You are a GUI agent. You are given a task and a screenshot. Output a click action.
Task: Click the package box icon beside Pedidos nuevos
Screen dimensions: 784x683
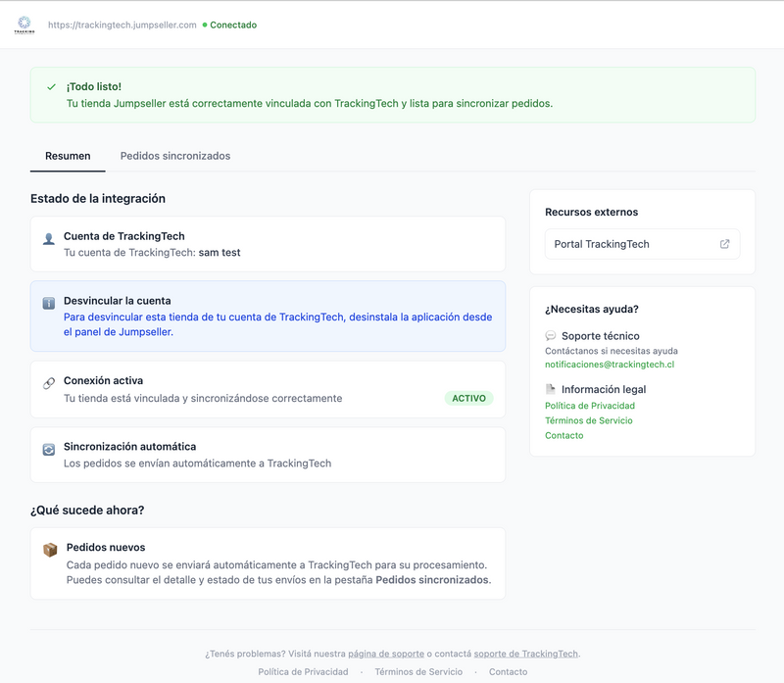(x=50, y=550)
